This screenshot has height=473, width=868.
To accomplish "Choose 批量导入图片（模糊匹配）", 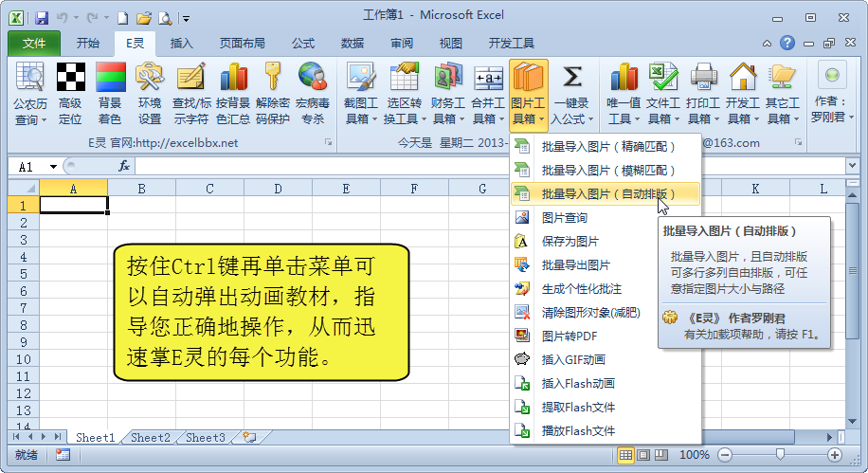I will tap(606, 171).
